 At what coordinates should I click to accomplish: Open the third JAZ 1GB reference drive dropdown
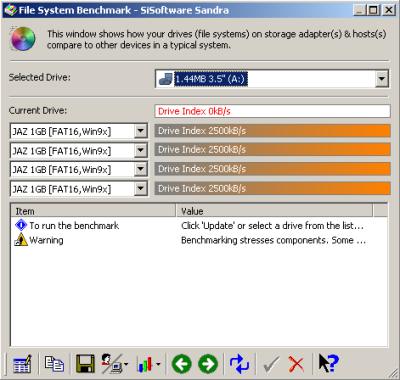(141, 169)
